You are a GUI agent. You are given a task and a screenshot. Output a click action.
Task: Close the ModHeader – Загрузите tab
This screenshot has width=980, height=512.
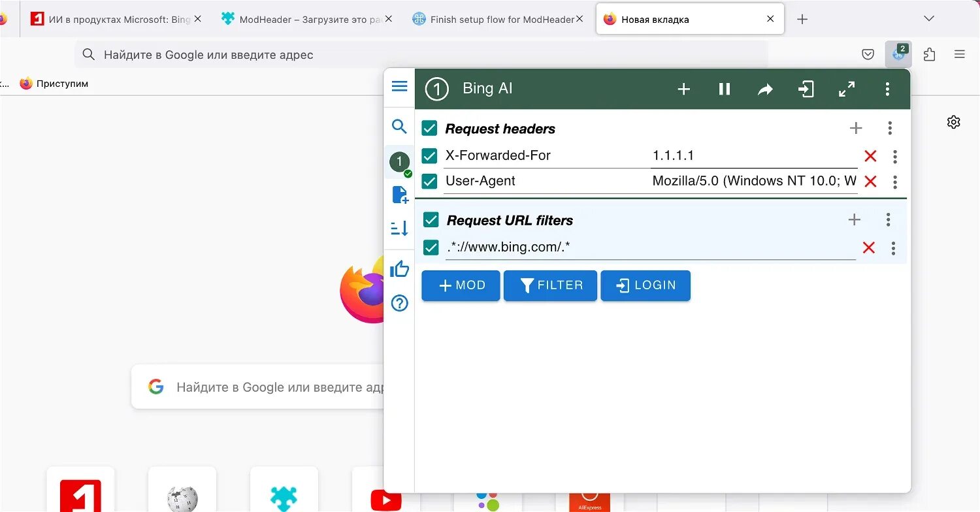coord(389,20)
